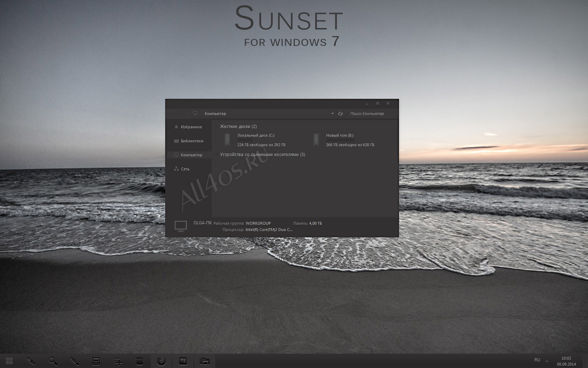Click the OLGA-ПК monitor icon in details pane
588x368 pixels.
pos(181,226)
